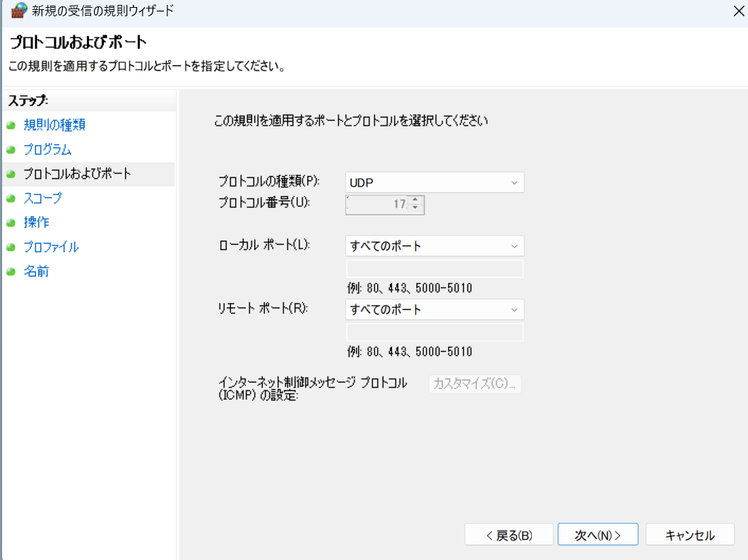Image resolution: width=748 pixels, height=560 pixels.
Task: Click the 戻る(B) button
Action: tap(509, 535)
